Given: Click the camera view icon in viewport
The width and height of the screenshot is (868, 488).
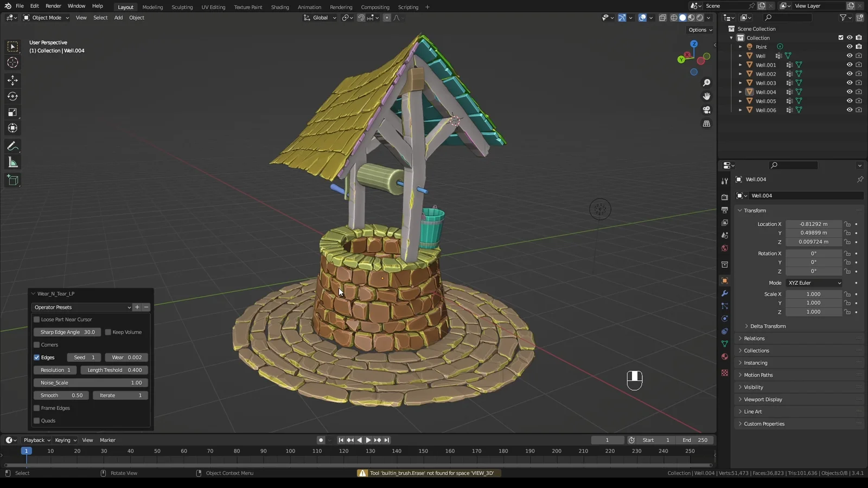Looking at the screenshot, I should pos(706,110).
